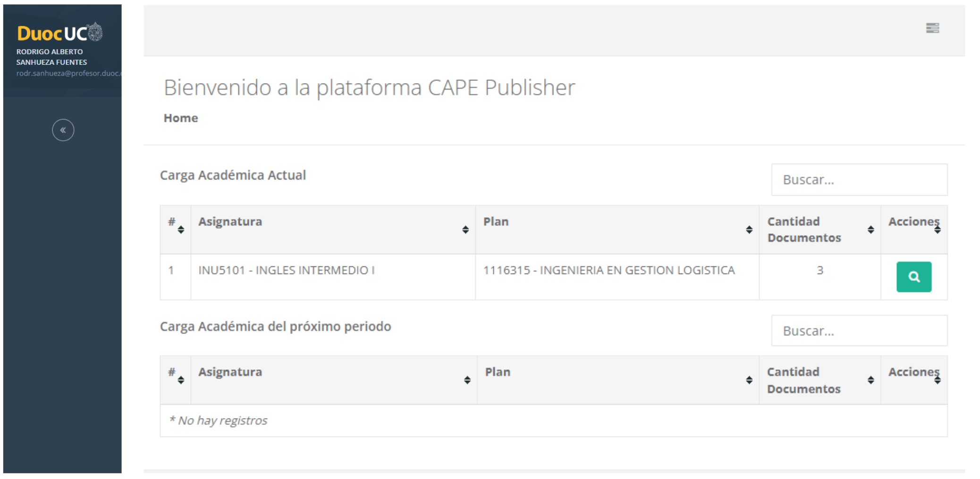Click the user email rodr.sanhueza in sidebar
The image size is (980, 479).
click(69, 73)
